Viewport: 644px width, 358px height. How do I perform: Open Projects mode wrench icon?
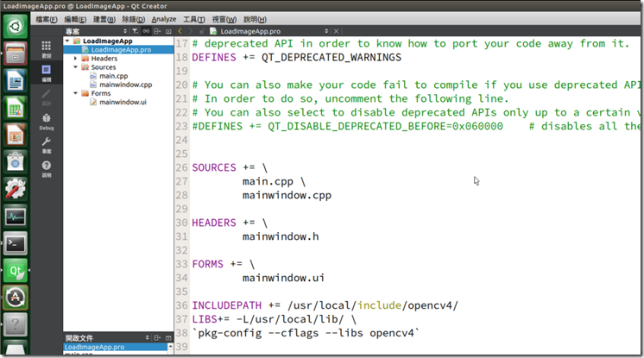pos(47,143)
